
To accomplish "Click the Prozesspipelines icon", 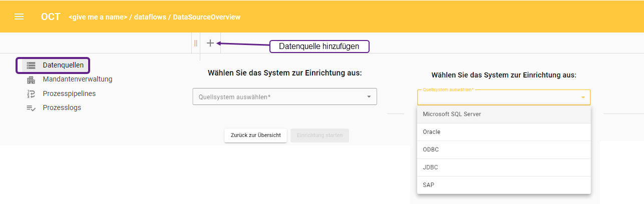I will [31, 93].
